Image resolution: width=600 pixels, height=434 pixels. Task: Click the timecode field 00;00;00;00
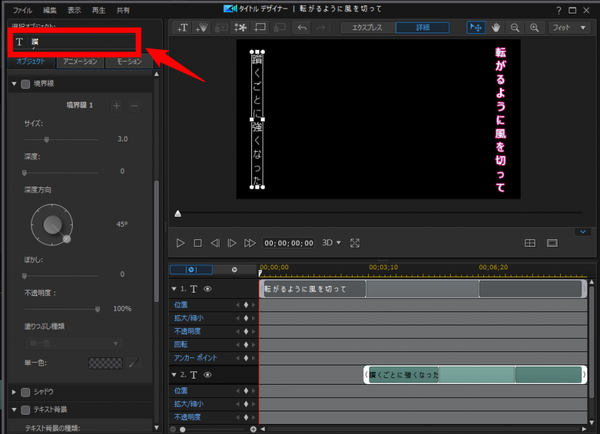[289, 243]
